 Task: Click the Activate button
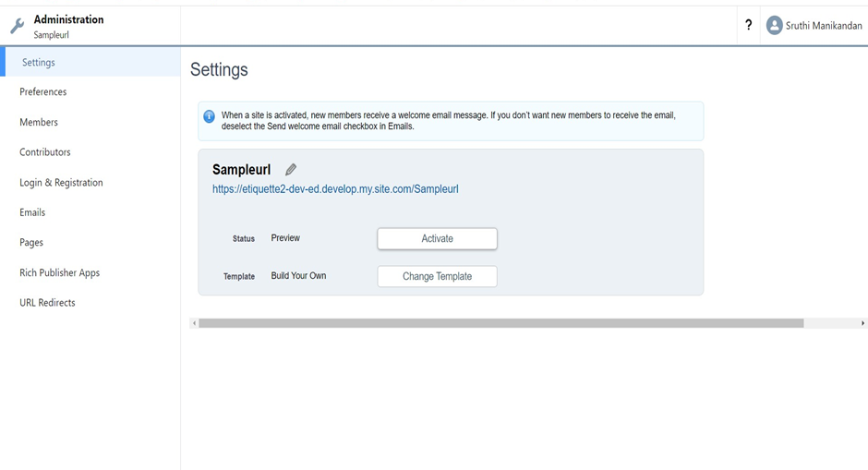[x=438, y=238]
